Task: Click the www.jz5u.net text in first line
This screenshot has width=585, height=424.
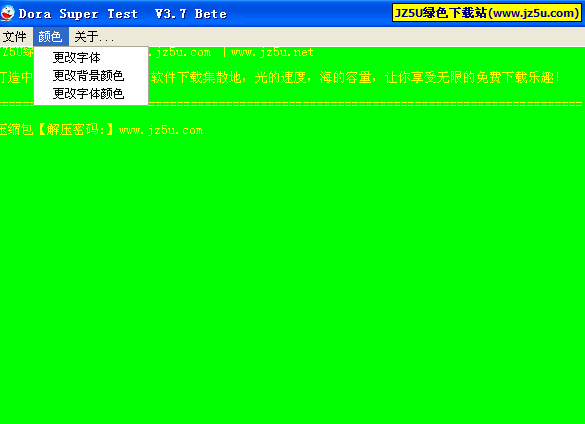Action: click(272, 52)
